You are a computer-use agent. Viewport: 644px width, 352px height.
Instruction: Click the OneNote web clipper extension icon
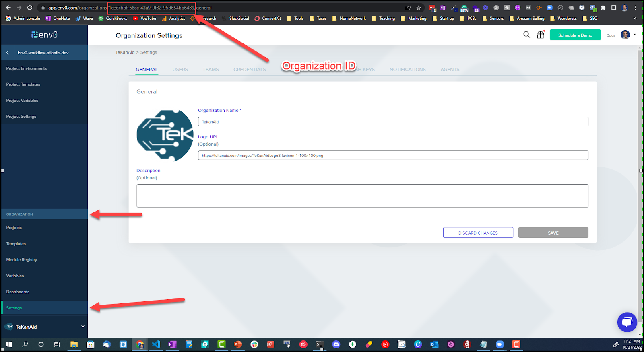pyautogui.click(x=443, y=8)
